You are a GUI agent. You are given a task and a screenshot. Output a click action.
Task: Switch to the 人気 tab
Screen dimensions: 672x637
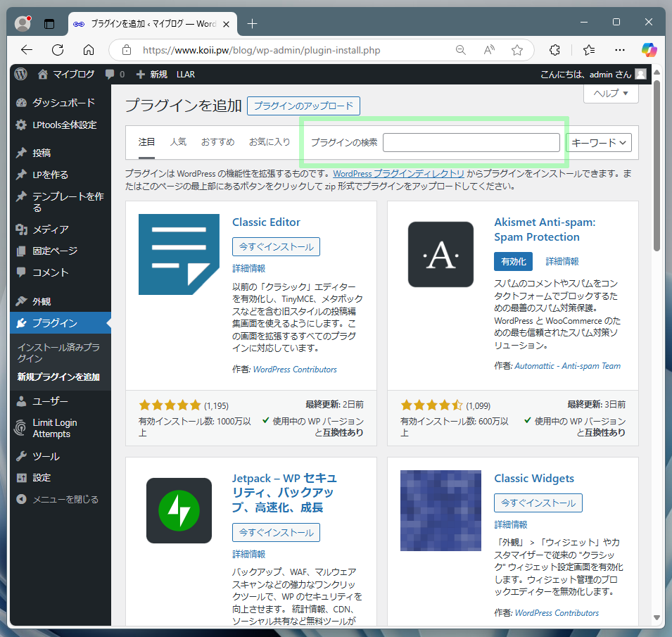[178, 142]
